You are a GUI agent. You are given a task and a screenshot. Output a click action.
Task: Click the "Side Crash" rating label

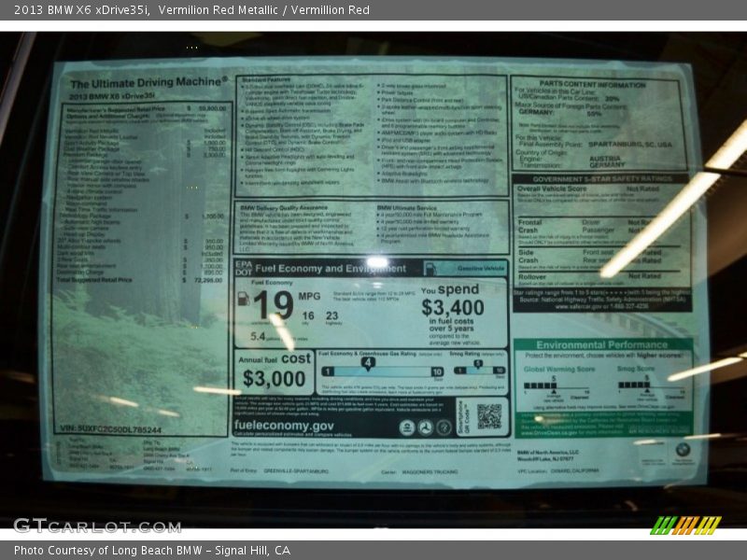coord(528,257)
